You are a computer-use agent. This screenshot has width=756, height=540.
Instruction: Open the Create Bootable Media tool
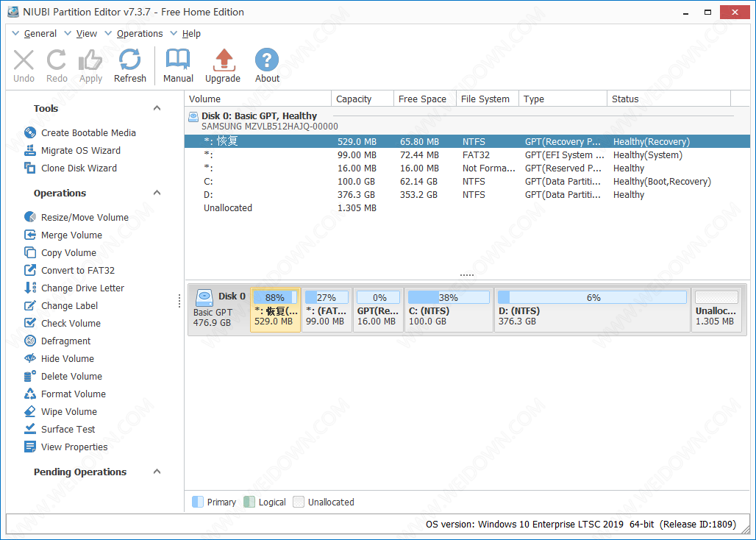click(x=80, y=132)
